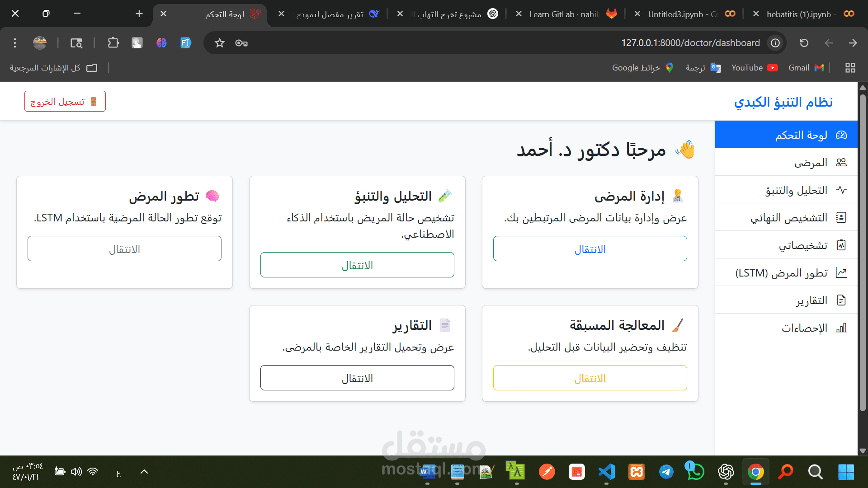Screen dimensions: 868x488
Task: Switch to the Untitled3.ipynb tab
Action: 685,14
